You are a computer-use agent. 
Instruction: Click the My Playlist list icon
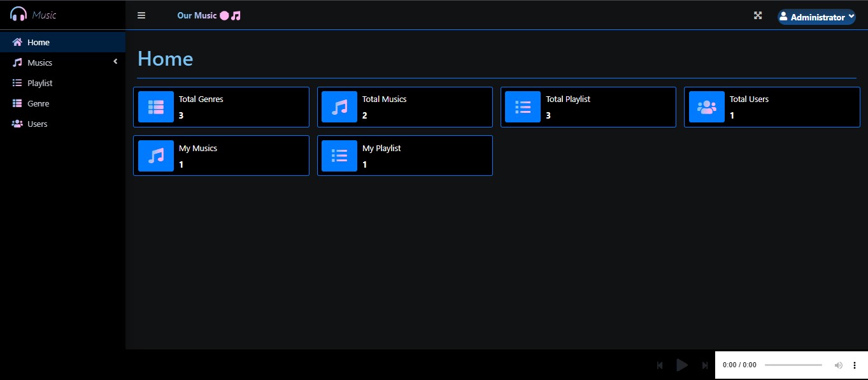tap(339, 156)
